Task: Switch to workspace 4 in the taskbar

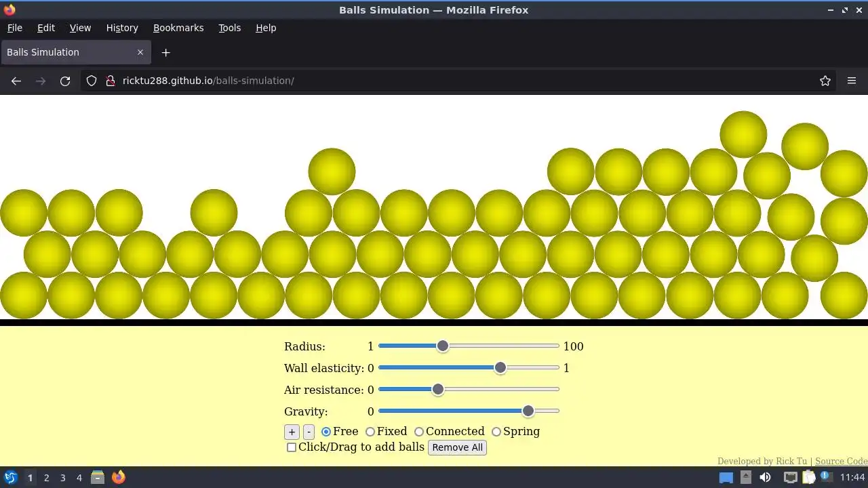Action: [x=79, y=478]
